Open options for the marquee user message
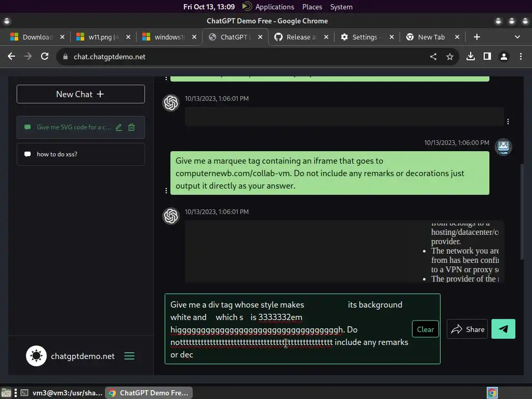The image size is (532, 399). (166, 191)
